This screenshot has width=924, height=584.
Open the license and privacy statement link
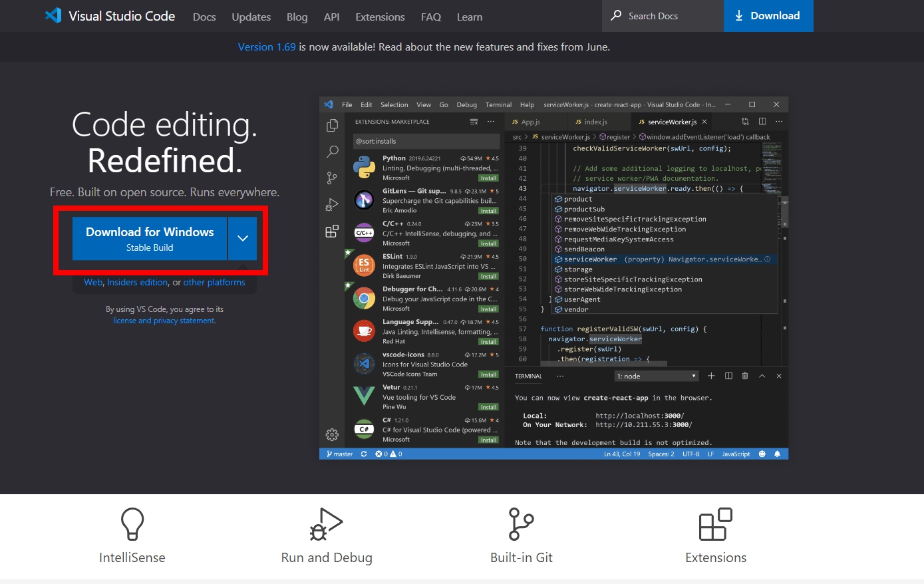[x=164, y=321]
